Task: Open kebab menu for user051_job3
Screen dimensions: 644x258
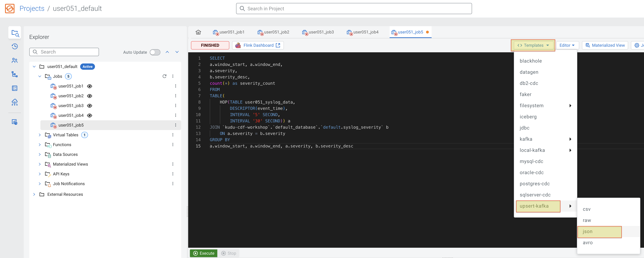Action: click(175, 105)
